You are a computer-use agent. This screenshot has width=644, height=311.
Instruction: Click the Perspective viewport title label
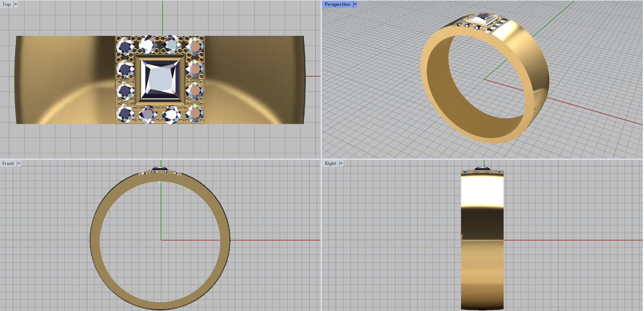click(x=337, y=4)
